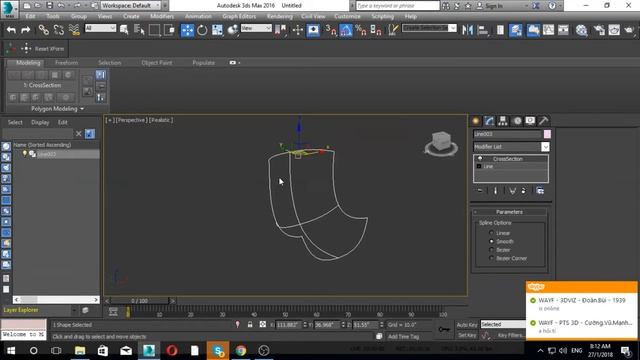The height and width of the screenshot is (360, 640).
Task: Open the Select by Name dialog
Action: 139,30
